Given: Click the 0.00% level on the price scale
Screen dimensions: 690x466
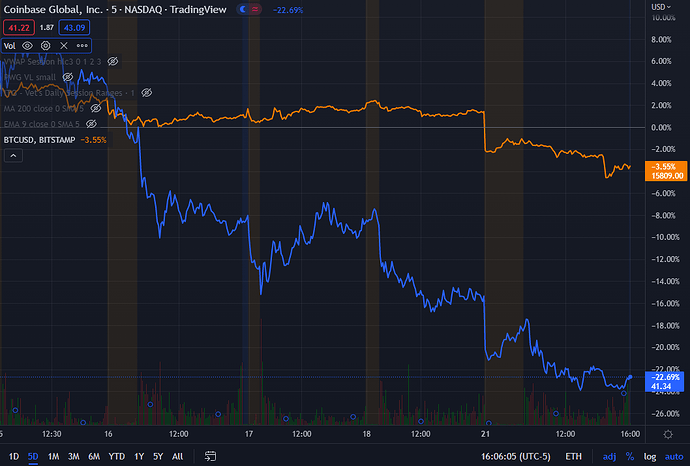Looking at the screenshot, I should [661, 127].
